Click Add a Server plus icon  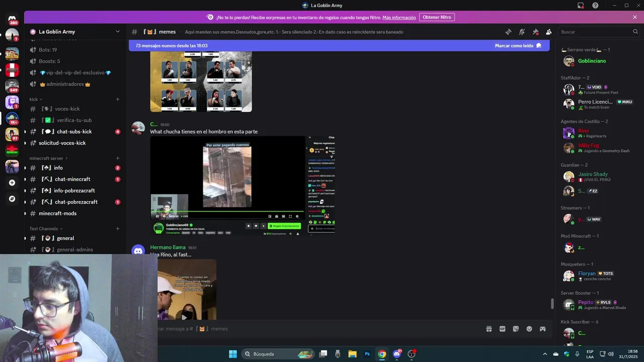[x=12, y=183]
